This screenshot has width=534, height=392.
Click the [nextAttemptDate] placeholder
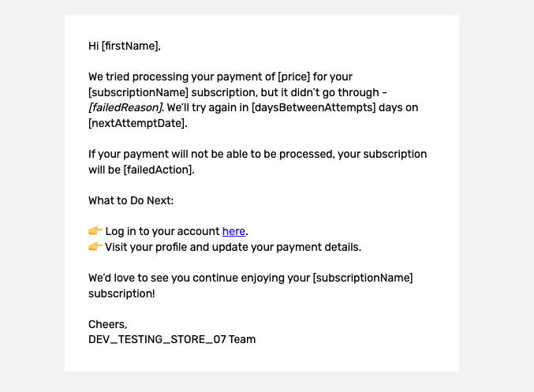click(136, 123)
